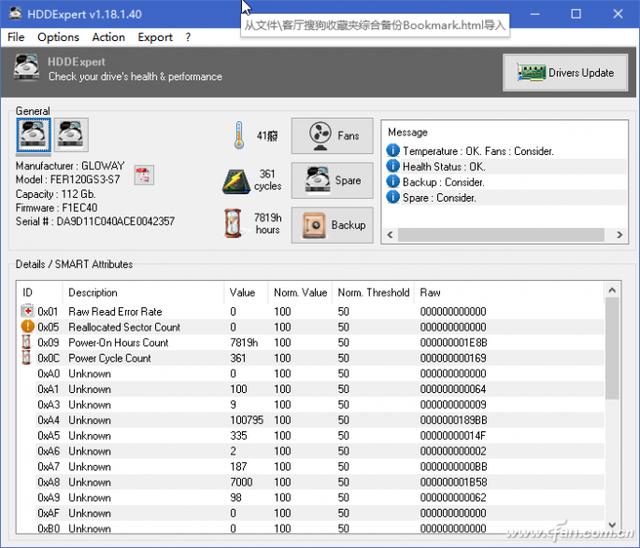Click info icon for Backup message

[x=393, y=182]
